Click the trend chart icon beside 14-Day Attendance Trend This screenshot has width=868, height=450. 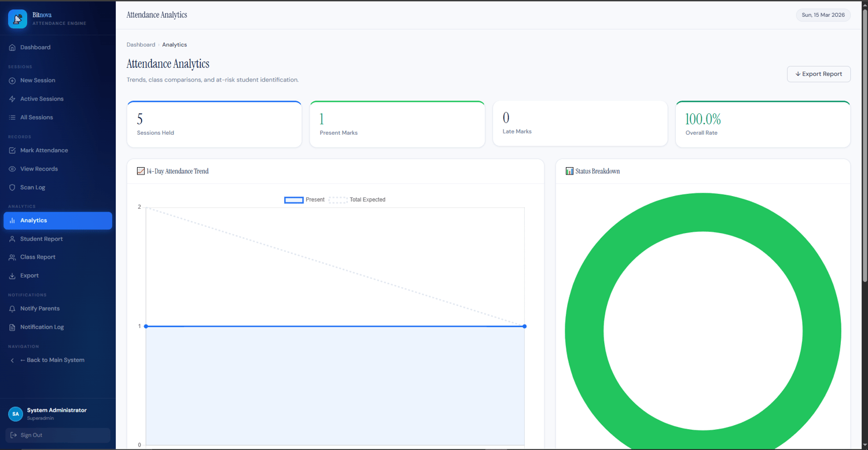pyautogui.click(x=141, y=171)
